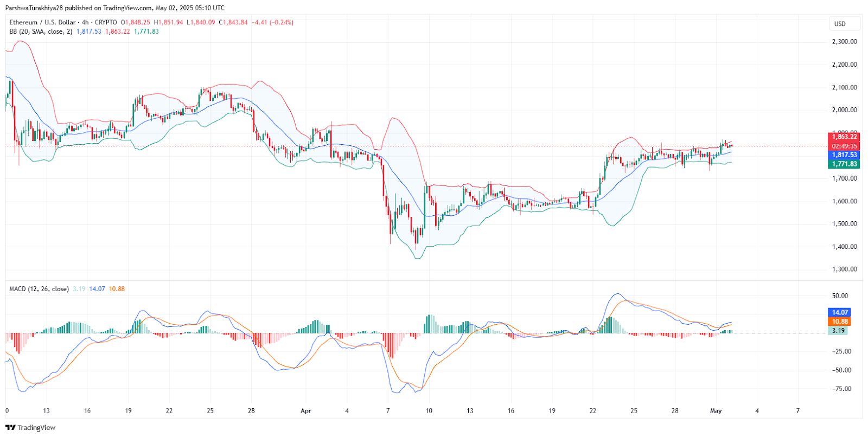
Task: Select the low price value L1,840.09
Action: coord(201,23)
